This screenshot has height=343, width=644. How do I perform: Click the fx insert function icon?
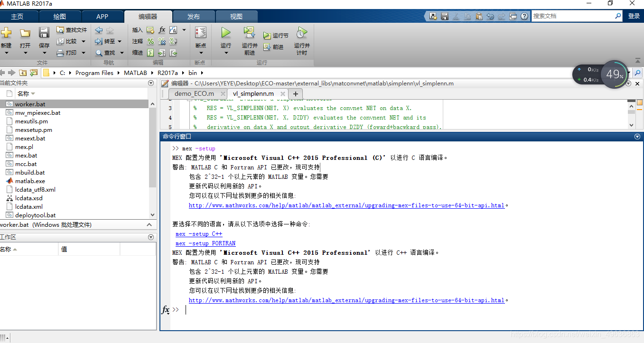click(162, 30)
